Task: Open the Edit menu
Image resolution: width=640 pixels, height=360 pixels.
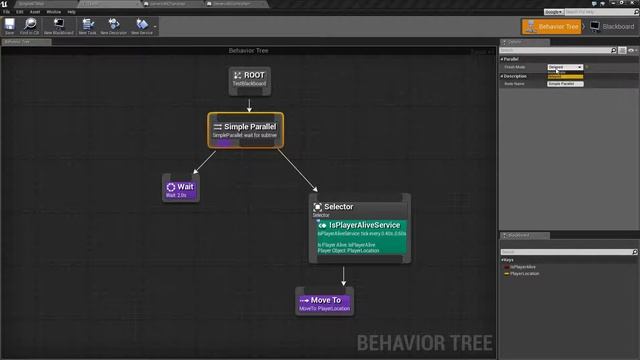Action: (20, 12)
